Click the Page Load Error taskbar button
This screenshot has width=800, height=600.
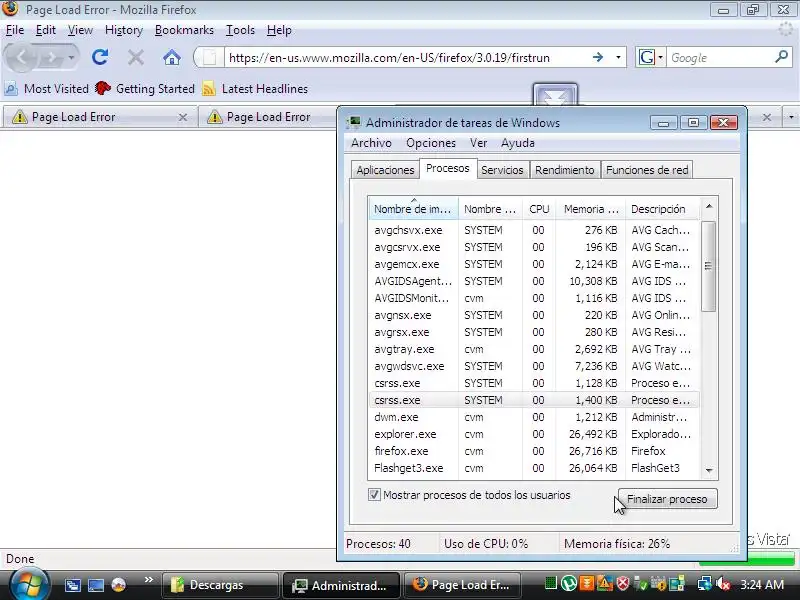coord(463,585)
